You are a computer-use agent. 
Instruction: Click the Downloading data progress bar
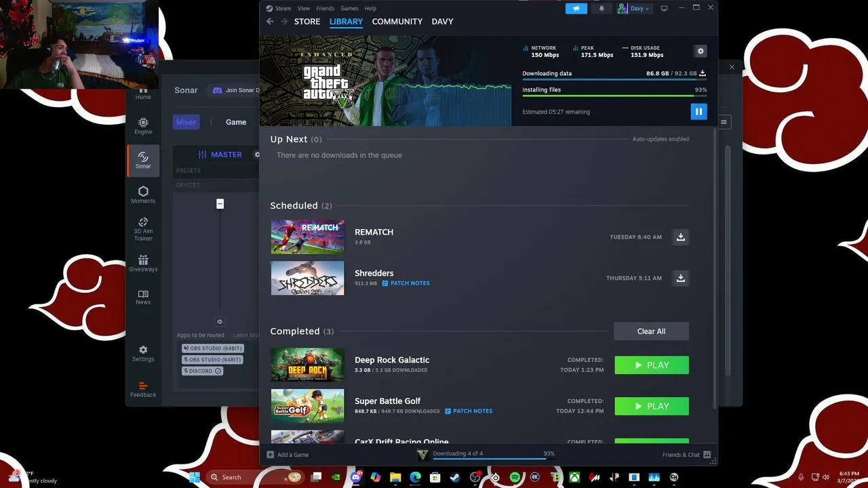[614, 80]
